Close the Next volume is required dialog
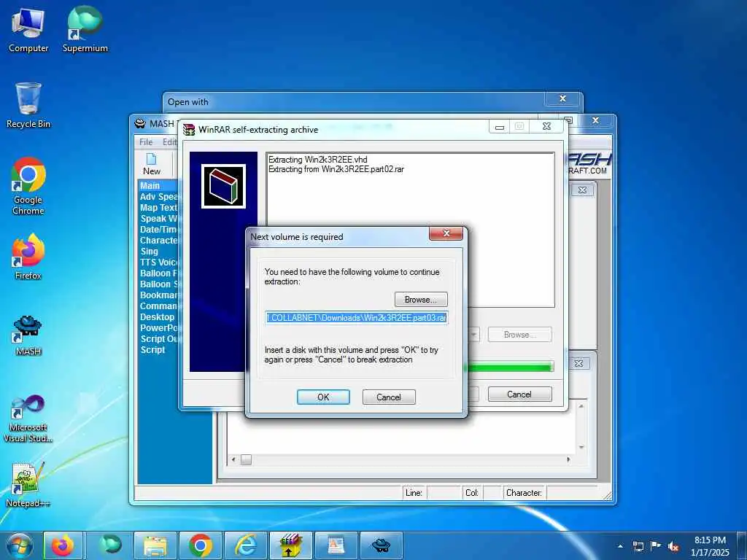Screen dimensions: 747x560 [x=446, y=233]
